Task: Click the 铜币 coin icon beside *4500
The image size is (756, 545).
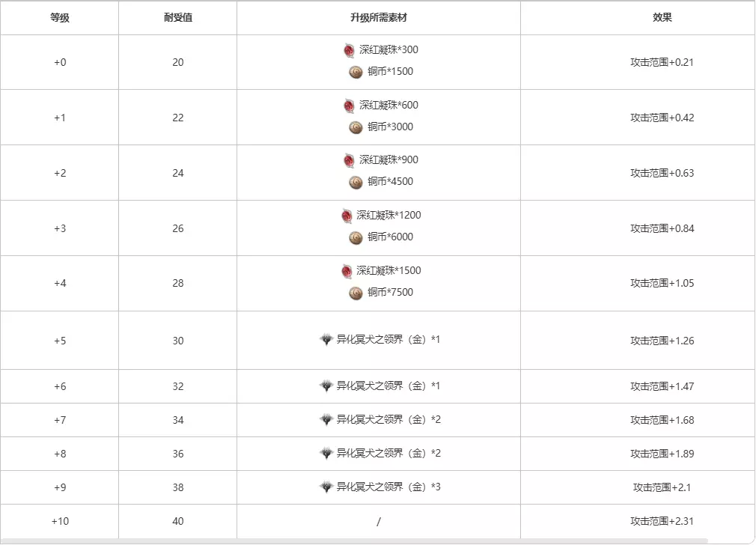Action: [356, 182]
